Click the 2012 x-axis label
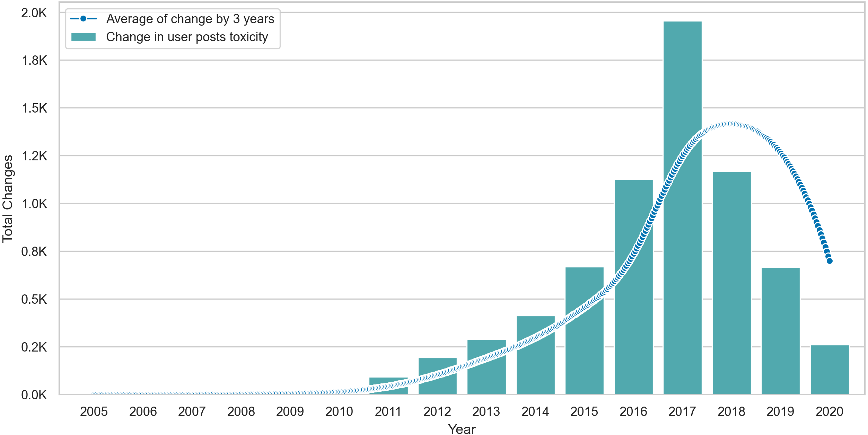The width and height of the screenshot is (868, 435). pyautogui.click(x=437, y=412)
